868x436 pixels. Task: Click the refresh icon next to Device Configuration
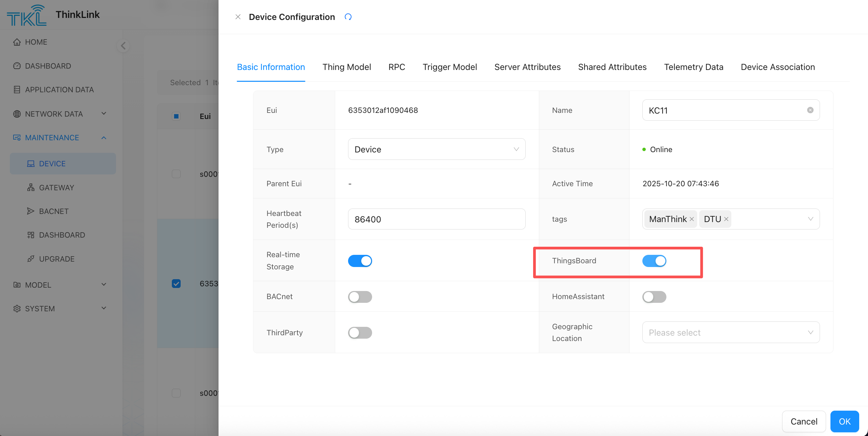pyautogui.click(x=348, y=17)
